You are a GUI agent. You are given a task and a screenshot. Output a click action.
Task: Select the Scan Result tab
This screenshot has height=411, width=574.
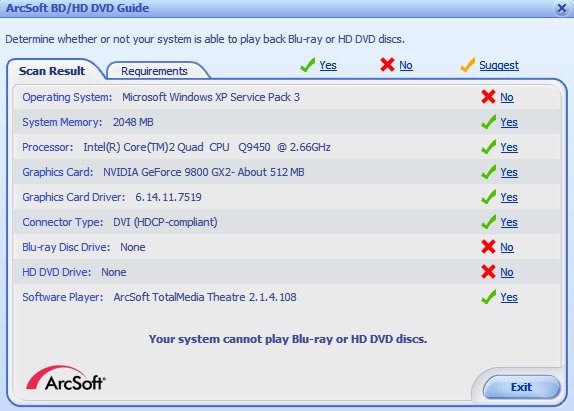(52, 70)
